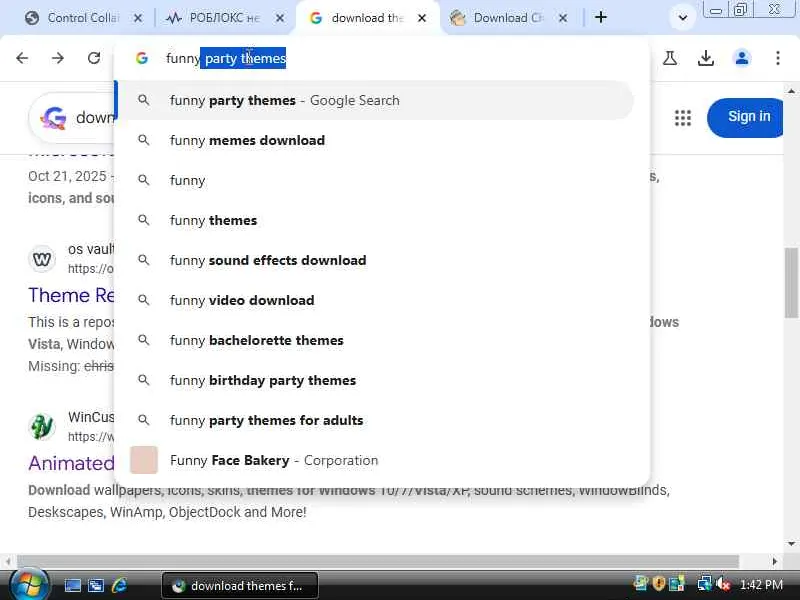Click the Funny Face Bakery thumbnail
Viewport: 800px width, 600px height.
144,460
